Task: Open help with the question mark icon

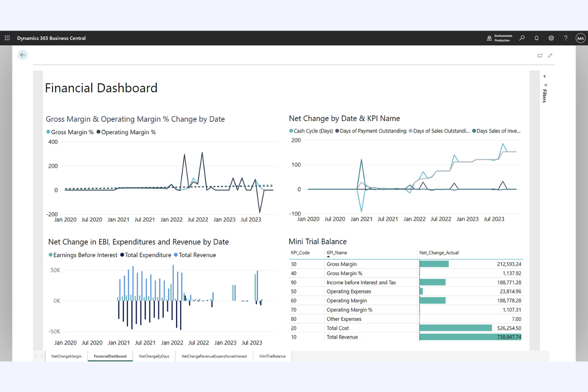Action: [566, 38]
